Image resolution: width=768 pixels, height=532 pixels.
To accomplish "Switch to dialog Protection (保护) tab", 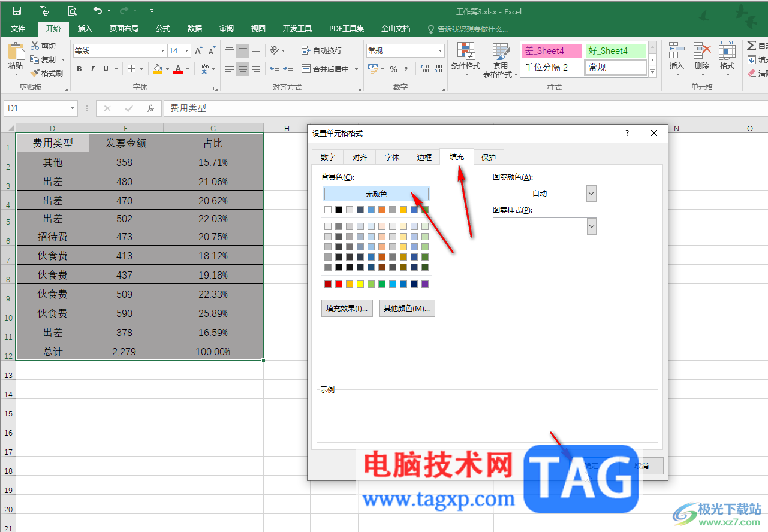I will tap(489, 157).
